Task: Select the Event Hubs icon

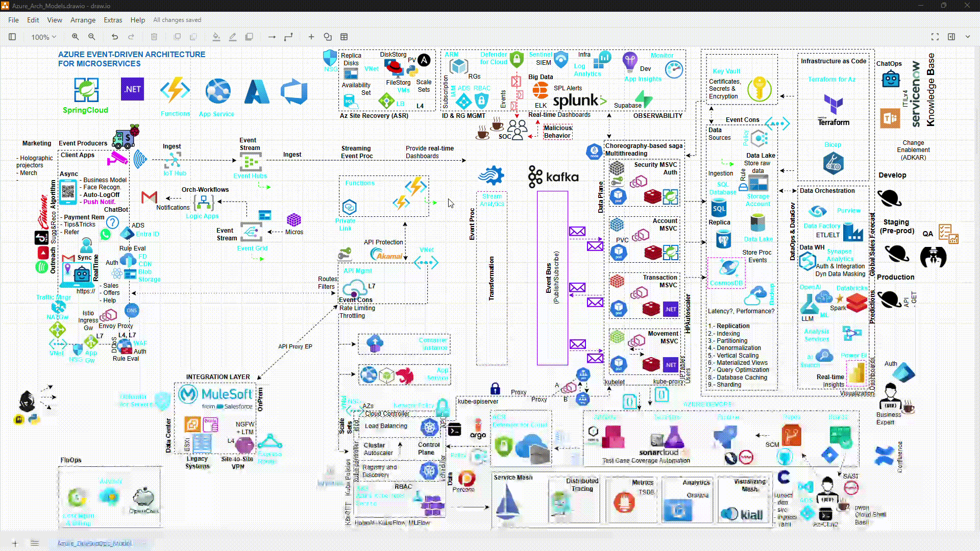Action: pyautogui.click(x=251, y=162)
